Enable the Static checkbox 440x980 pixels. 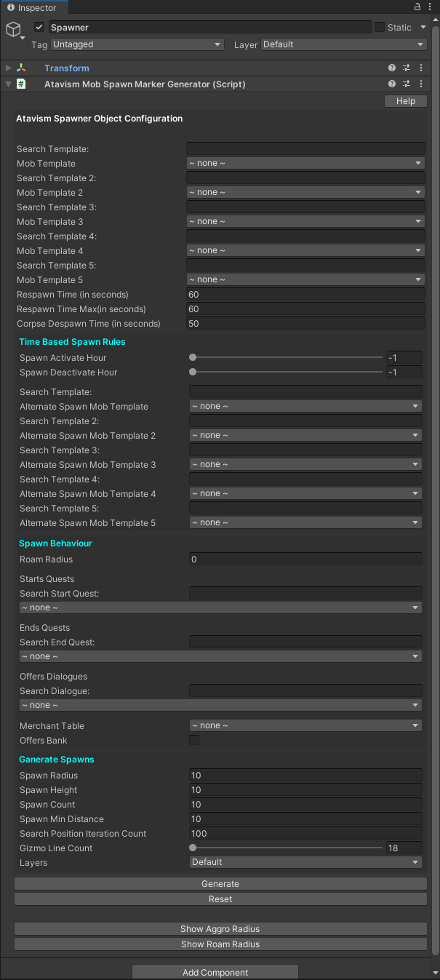click(380, 28)
